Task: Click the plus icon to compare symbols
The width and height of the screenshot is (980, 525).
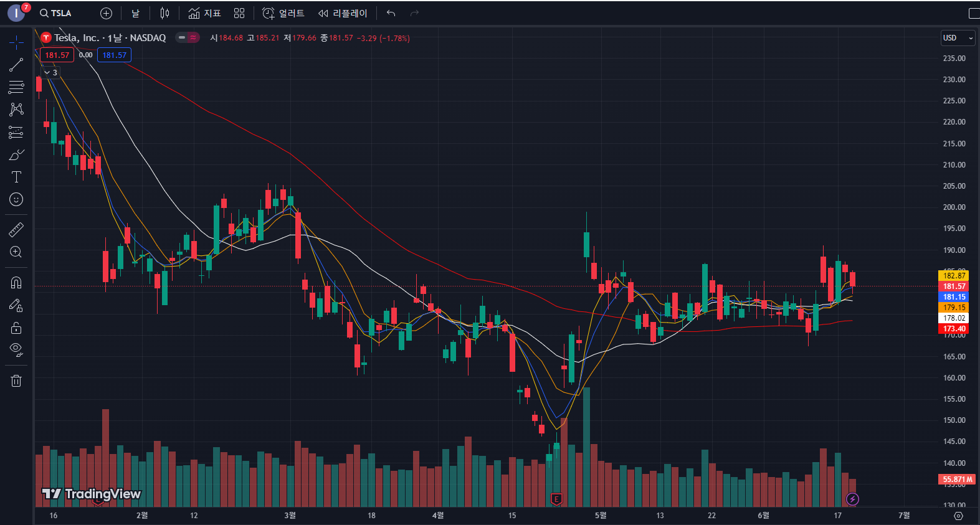Action: coord(107,13)
